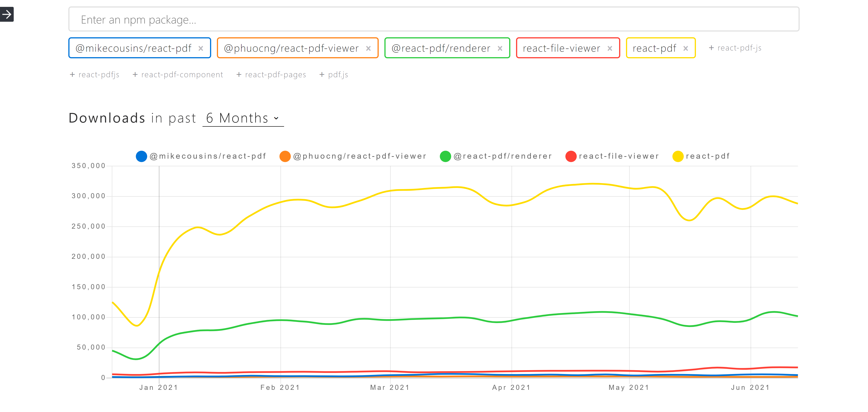Toggle the red react-file-viewer legend dot

[x=571, y=156]
